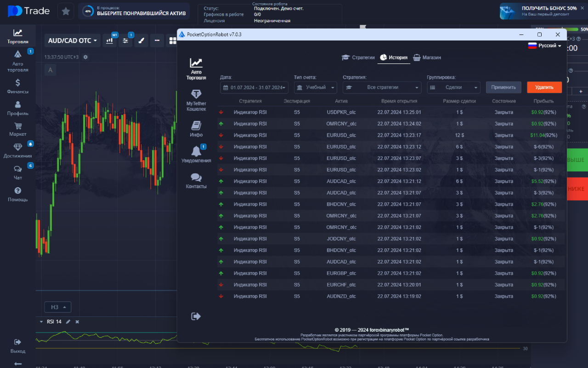Click the A auto-scale chart button
The width and height of the screenshot is (588, 368).
[x=50, y=70]
